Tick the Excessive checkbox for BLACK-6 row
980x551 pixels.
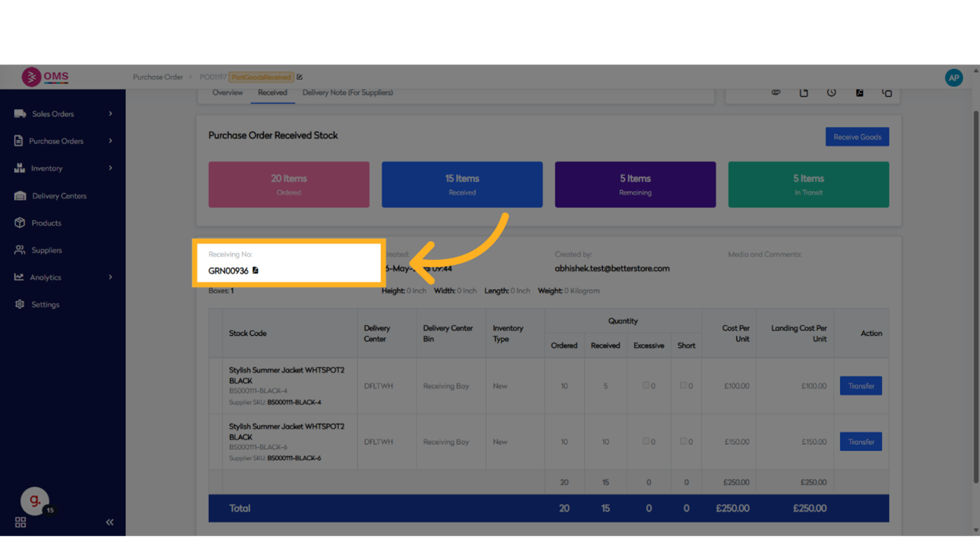(645, 441)
